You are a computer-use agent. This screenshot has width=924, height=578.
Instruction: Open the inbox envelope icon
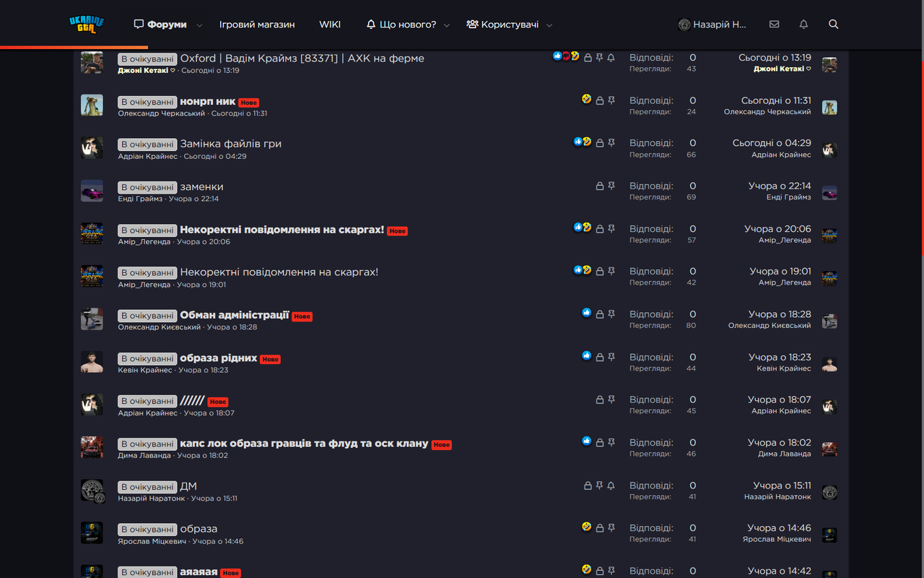775,25
